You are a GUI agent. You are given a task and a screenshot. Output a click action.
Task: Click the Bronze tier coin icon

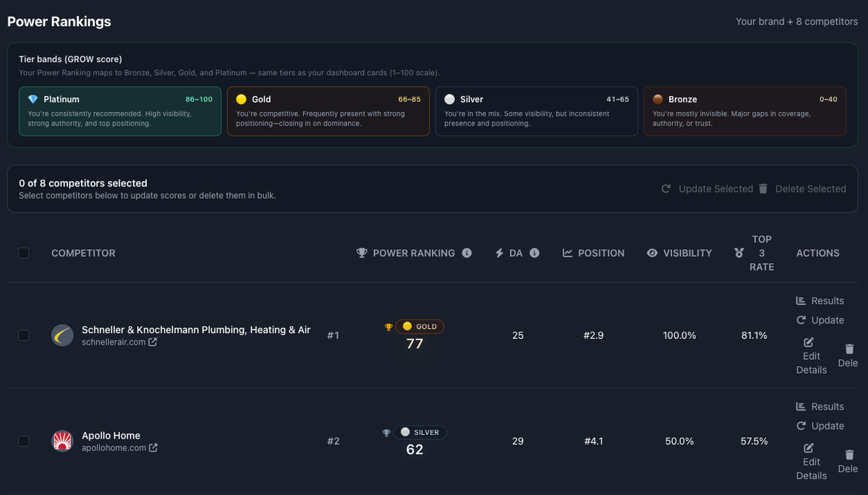click(x=658, y=99)
